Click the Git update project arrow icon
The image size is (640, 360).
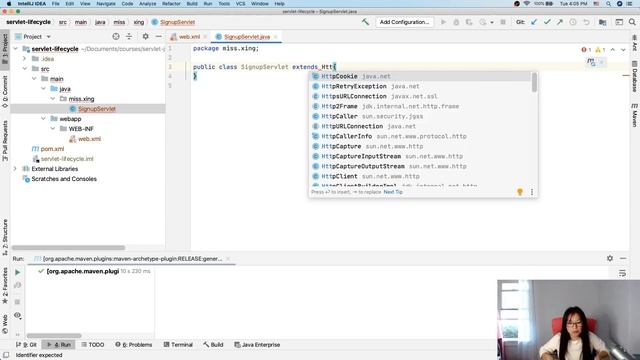click(x=534, y=22)
